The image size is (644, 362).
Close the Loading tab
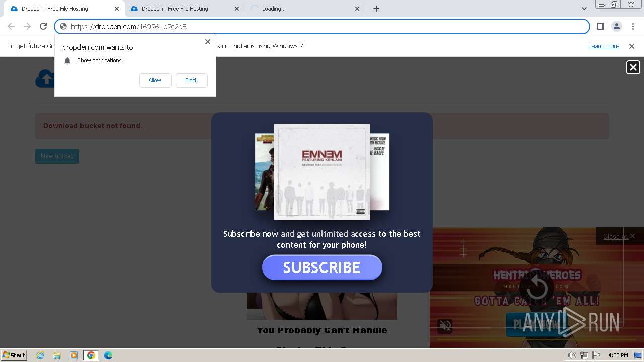pyautogui.click(x=357, y=9)
